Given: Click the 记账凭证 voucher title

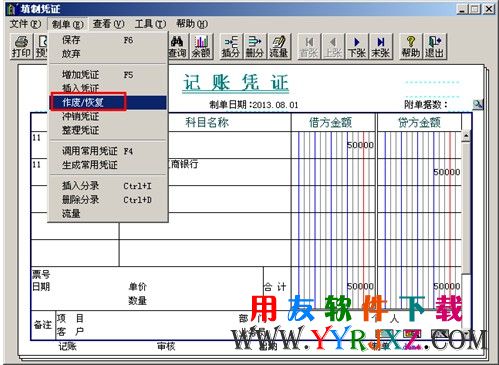Looking at the screenshot, I should coord(236,82).
